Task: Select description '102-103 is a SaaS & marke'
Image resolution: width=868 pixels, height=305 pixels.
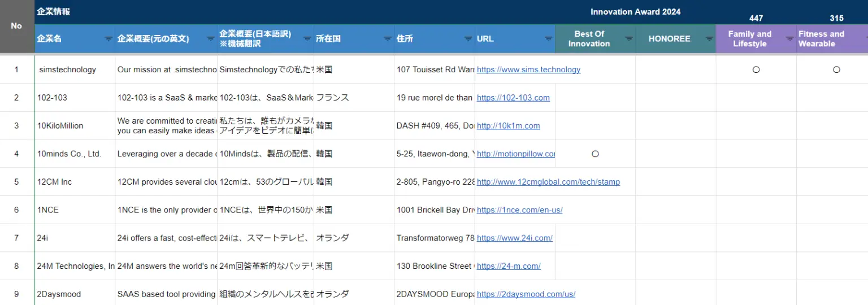Action: 166,98
